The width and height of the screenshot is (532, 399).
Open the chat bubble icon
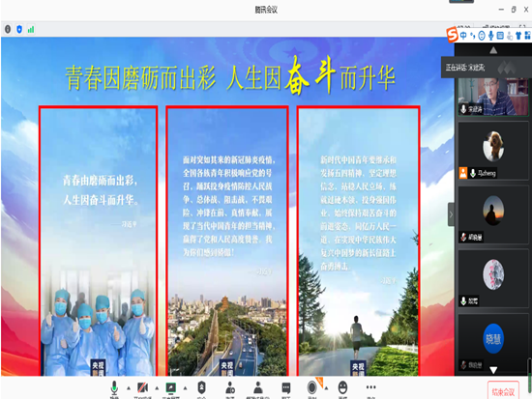click(286, 387)
